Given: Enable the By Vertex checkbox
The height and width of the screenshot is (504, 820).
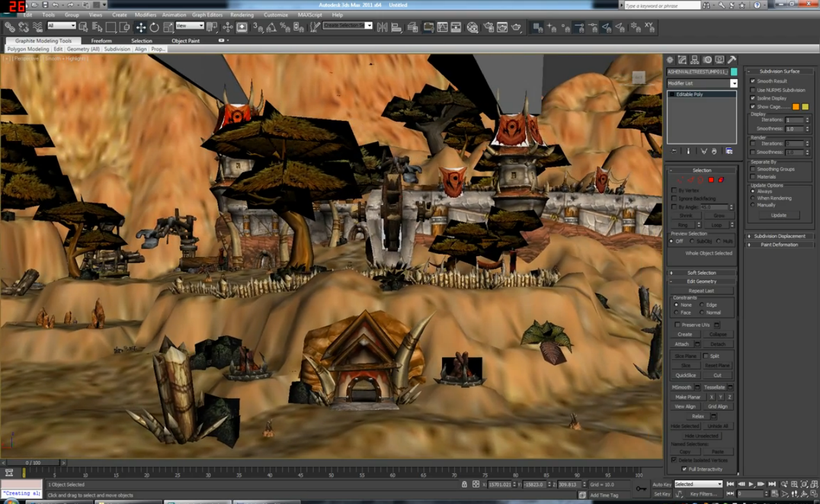Looking at the screenshot, I should click(x=674, y=190).
